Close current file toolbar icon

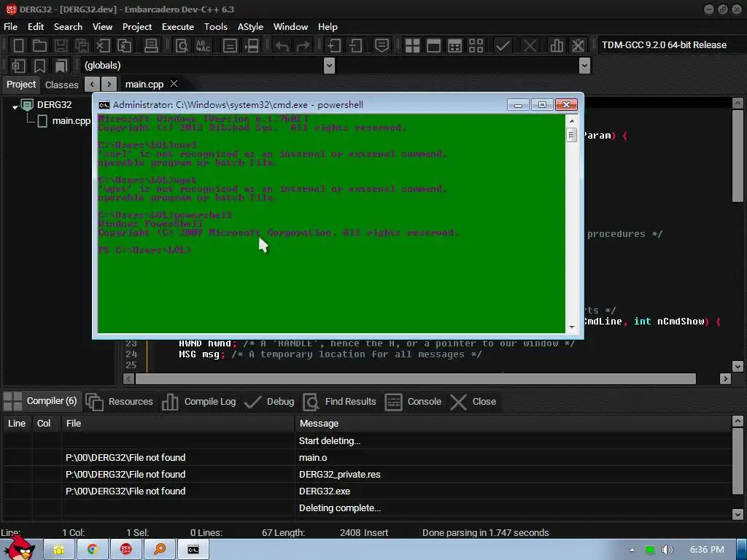(103, 46)
